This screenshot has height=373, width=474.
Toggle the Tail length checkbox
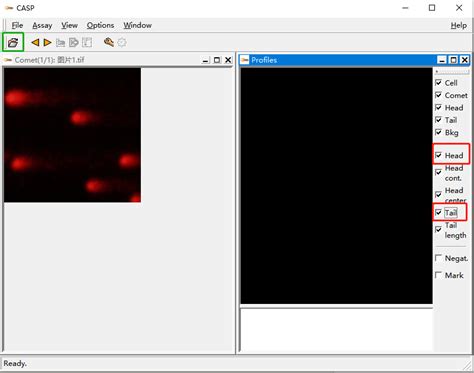tap(439, 229)
